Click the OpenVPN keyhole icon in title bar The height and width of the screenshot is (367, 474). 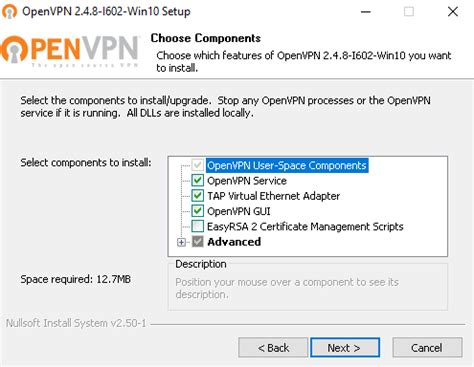point(9,11)
